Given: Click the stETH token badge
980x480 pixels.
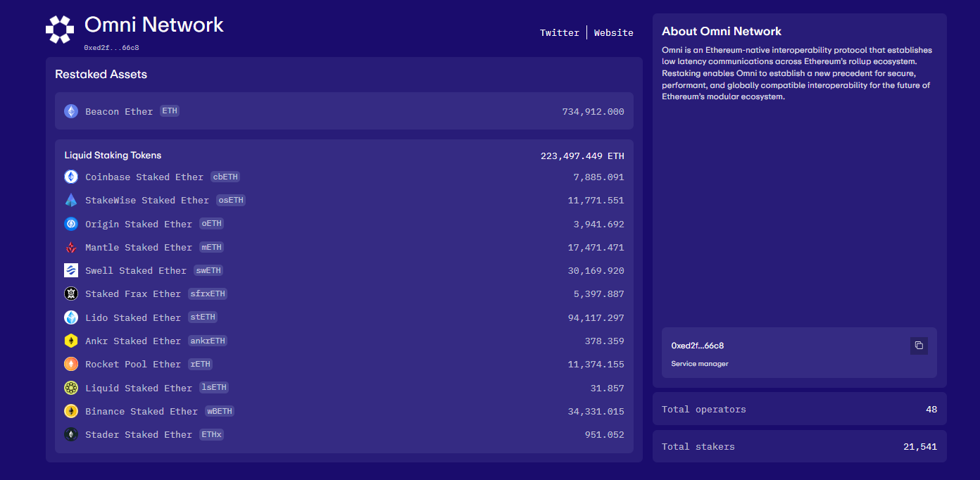Looking at the screenshot, I should pos(203,317).
